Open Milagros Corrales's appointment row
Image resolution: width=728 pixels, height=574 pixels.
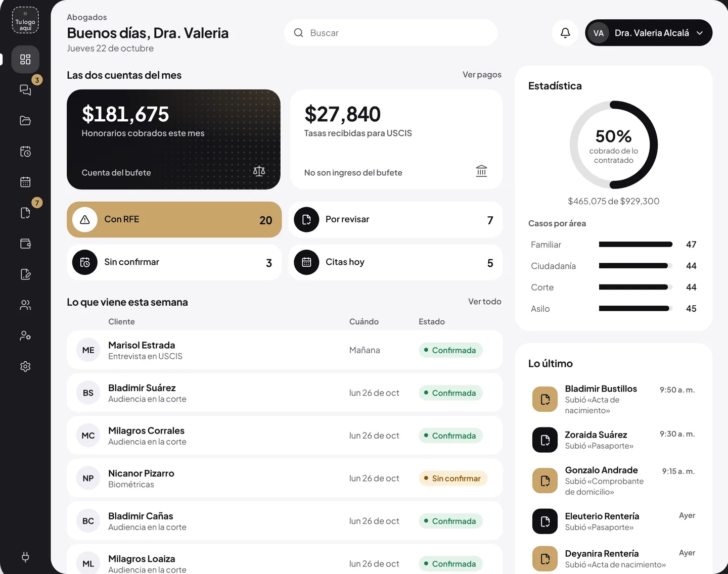[285, 436]
